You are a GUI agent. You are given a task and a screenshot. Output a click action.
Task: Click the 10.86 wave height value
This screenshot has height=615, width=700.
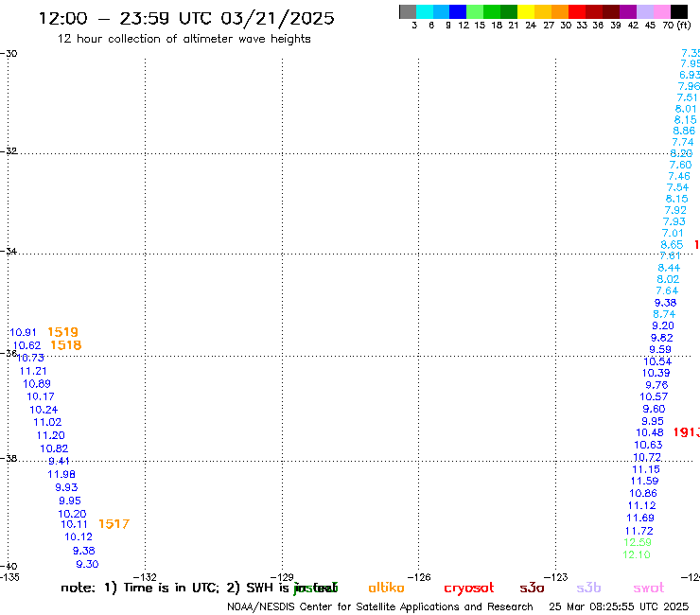(x=643, y=493)
